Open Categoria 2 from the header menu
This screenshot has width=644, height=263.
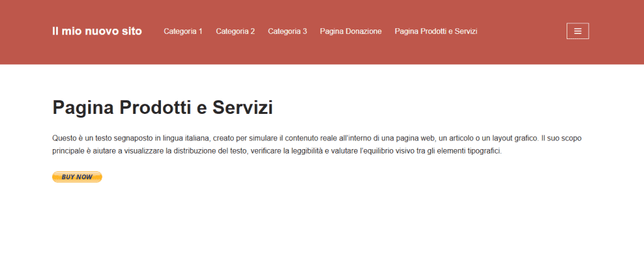235,31
